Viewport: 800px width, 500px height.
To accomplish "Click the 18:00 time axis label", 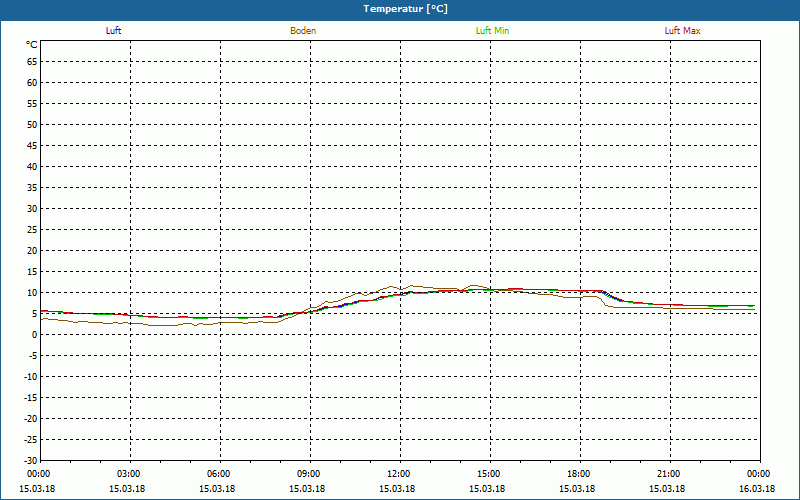I will point(579,474).
